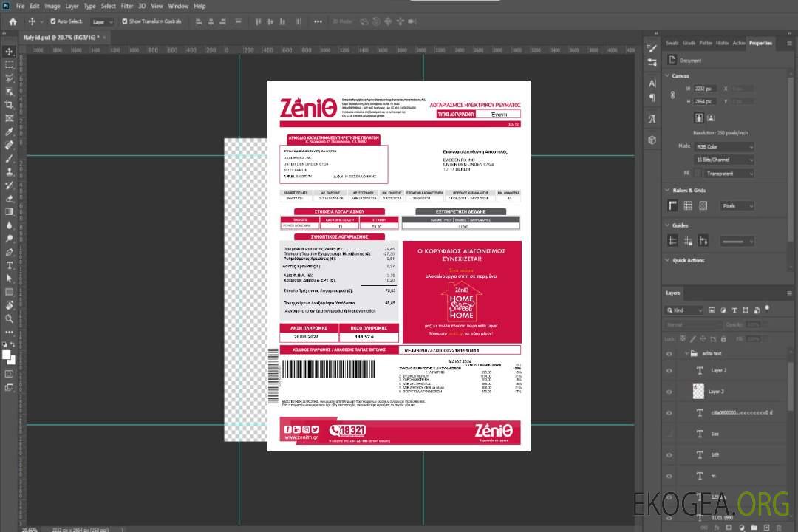Hide the 'edite text' group
Image resolution: width=798 pixels, height=532 pixels.
[x=669, y=354]
